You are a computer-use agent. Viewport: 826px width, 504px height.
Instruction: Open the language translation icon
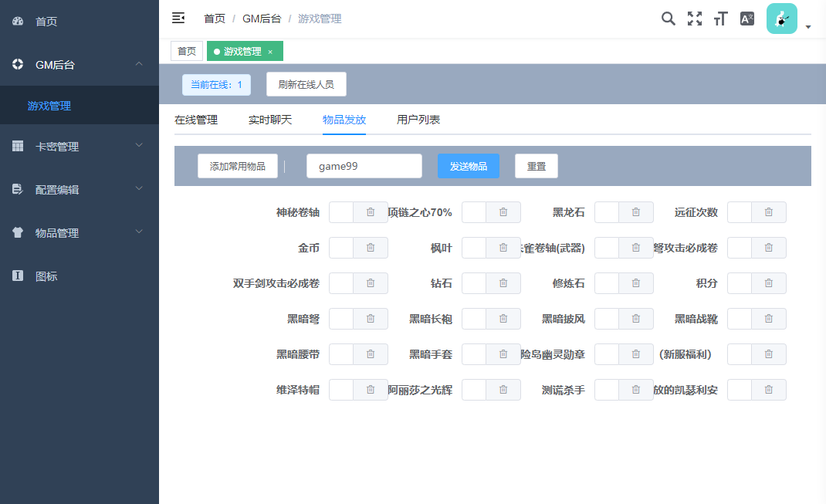747,19
